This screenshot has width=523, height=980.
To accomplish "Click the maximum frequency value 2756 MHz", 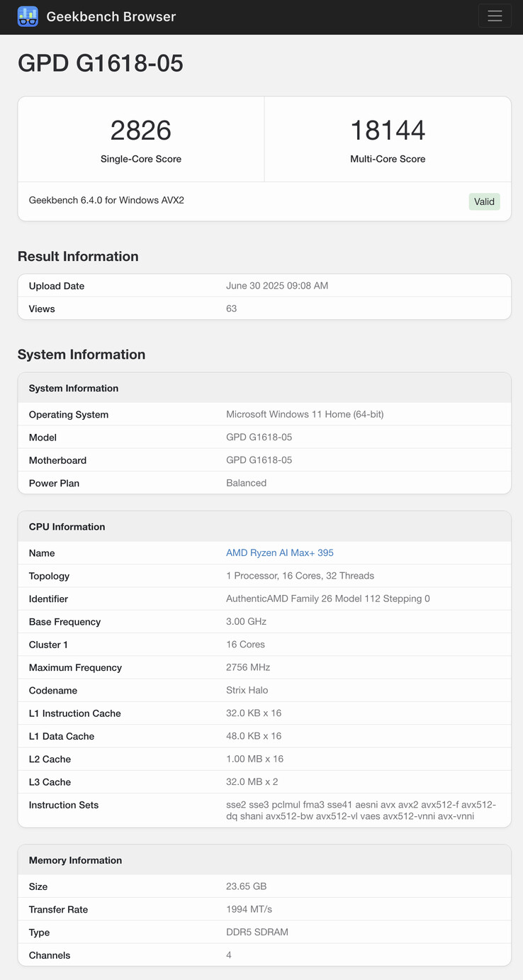I will tap(248, 667).
